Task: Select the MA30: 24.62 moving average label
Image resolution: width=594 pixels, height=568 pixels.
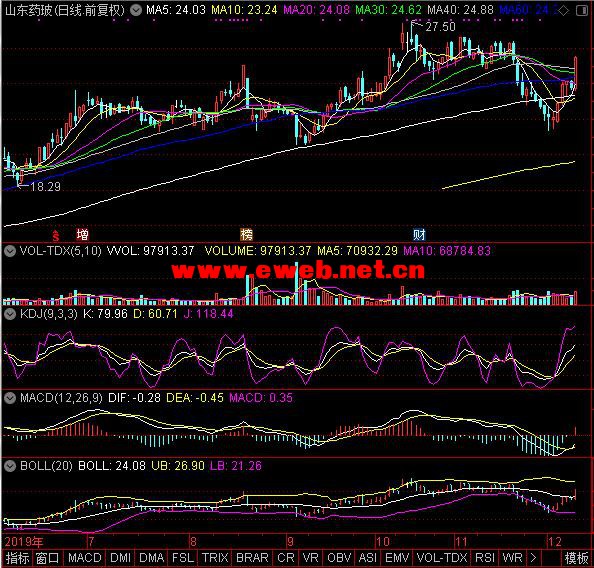Action: tap(388, 10)
